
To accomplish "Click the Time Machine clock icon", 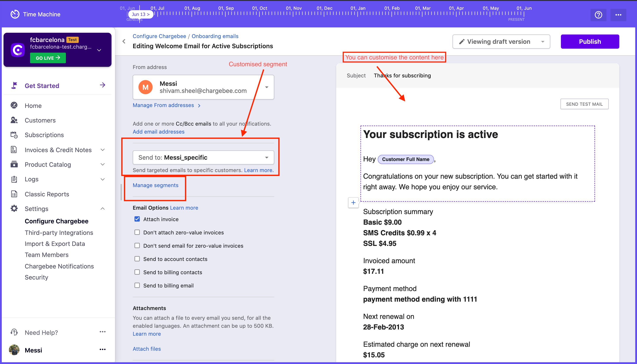I will [x=15, y=14].
